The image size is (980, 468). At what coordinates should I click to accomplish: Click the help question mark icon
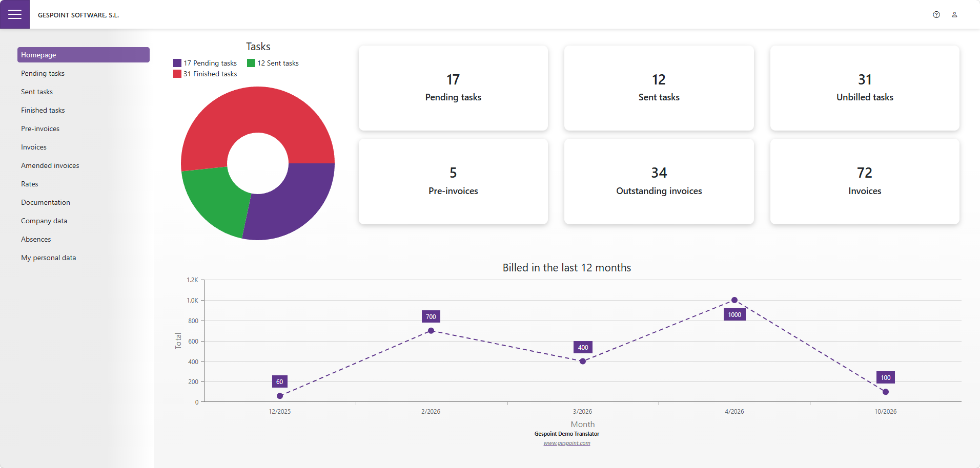pos(936,15)
